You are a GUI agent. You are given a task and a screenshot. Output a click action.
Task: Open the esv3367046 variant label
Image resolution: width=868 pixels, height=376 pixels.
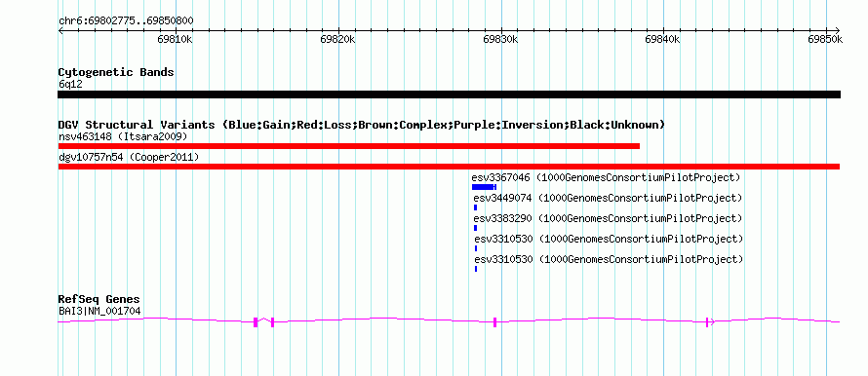coord(606,178)
